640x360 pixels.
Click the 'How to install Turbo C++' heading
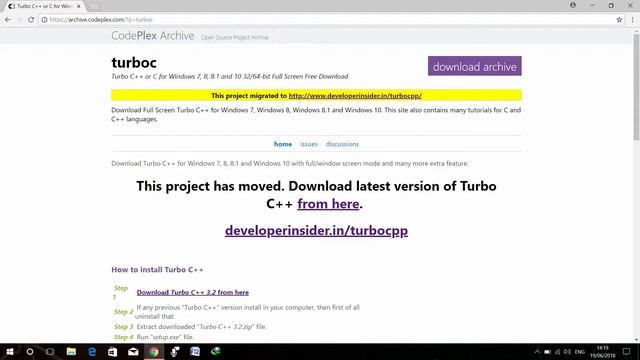pyautogui.click(x=157, y=269)
